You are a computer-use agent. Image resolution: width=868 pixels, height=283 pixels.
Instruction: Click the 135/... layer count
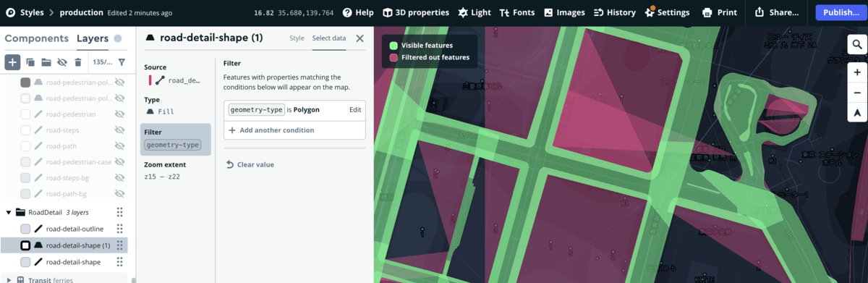tap(102, 62)
